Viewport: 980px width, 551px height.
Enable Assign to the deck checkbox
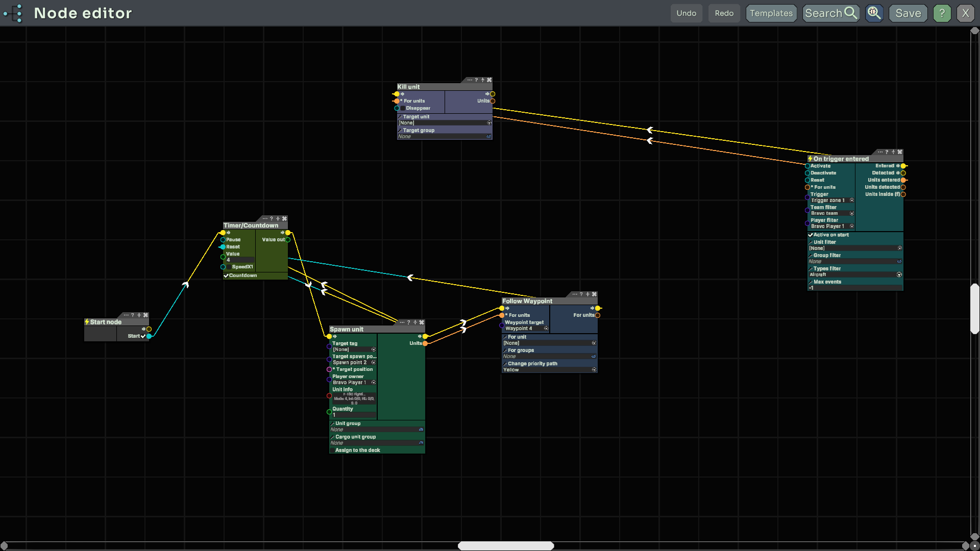332,450
